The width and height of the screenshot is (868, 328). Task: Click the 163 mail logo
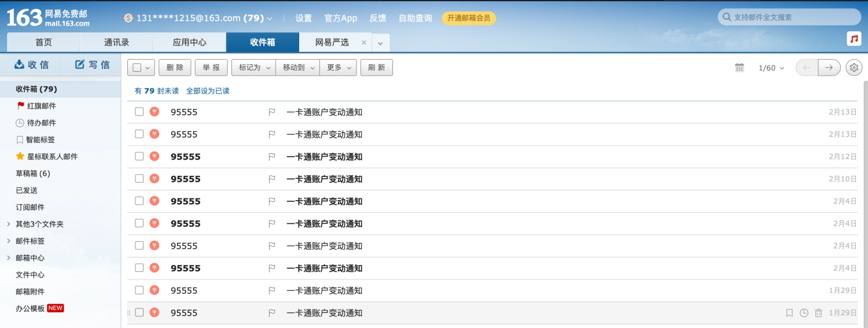tap(48, 18)
